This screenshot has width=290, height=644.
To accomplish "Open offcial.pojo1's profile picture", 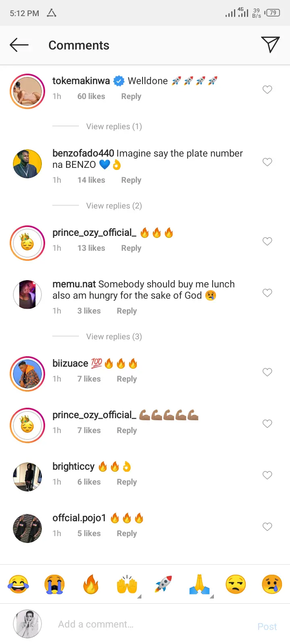I will point(27,528).
